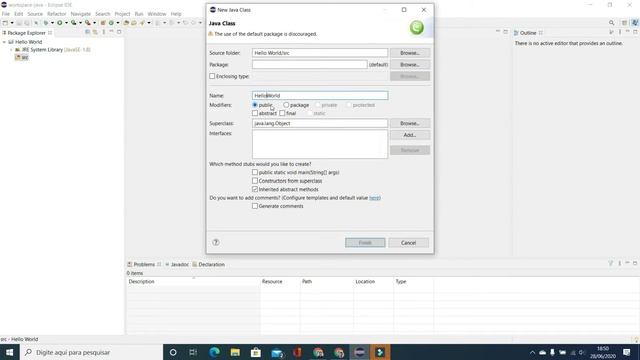Enable the Generate comments checkbox
The image size is (640, 360).
[255, 206]
